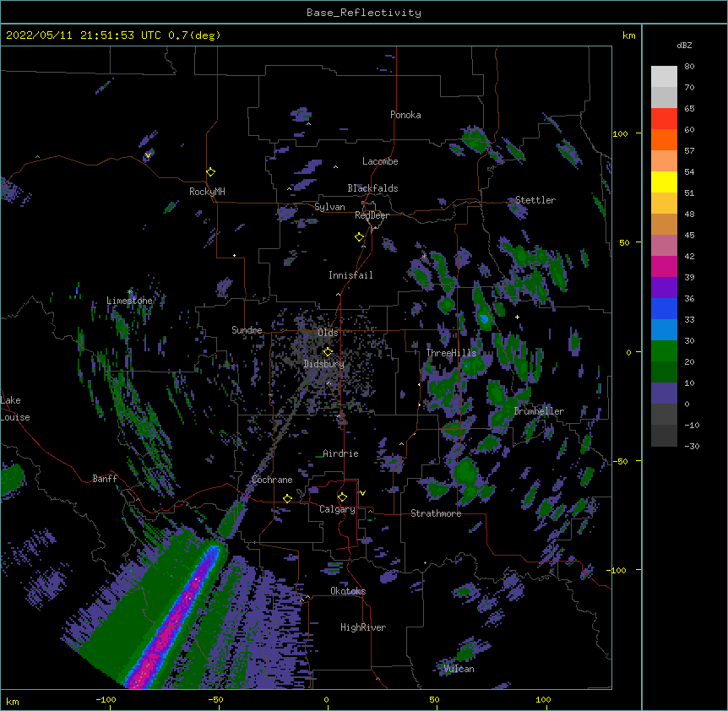Pick the purple 10 dBZ legend color
Image resolution: width=728 pixels, height=711 pixels.
pyautogui.click(x=664, y=393)
